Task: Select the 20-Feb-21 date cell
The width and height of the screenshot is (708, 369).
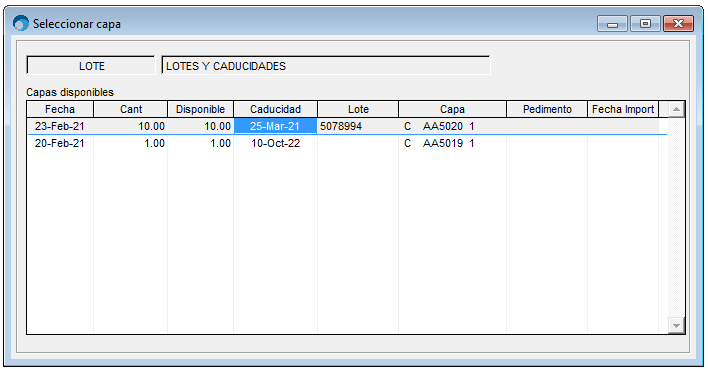Action: 60,143
